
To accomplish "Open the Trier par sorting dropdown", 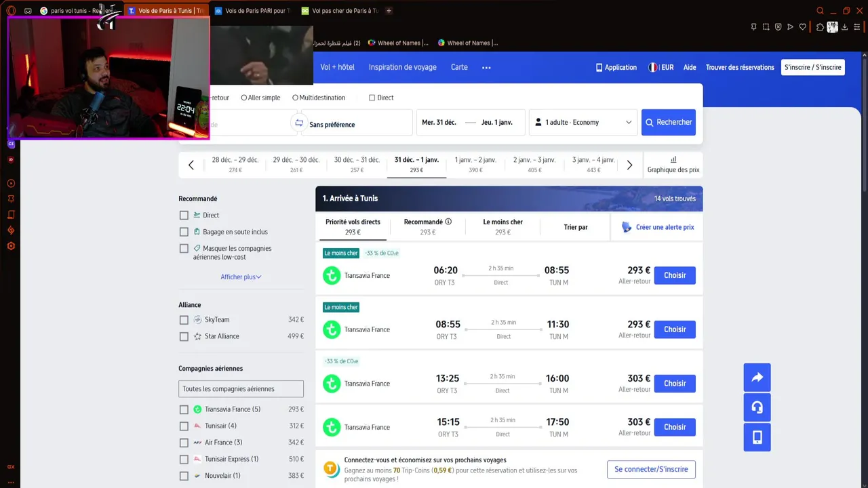I will [x=576, y=227].
